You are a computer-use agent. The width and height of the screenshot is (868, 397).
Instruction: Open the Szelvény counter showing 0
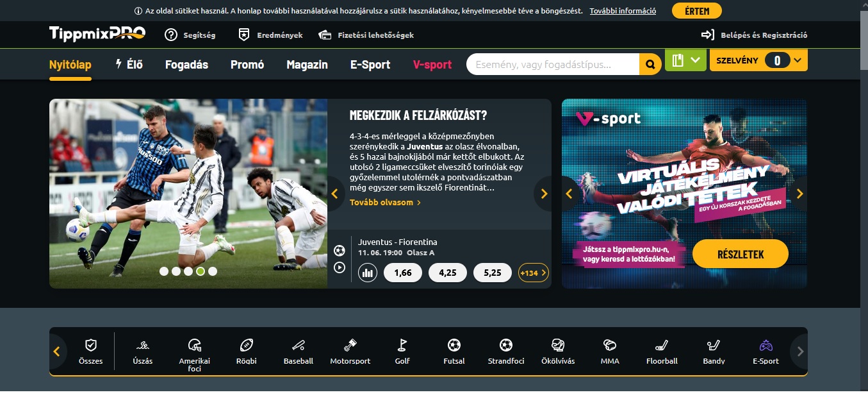point(777,60)
